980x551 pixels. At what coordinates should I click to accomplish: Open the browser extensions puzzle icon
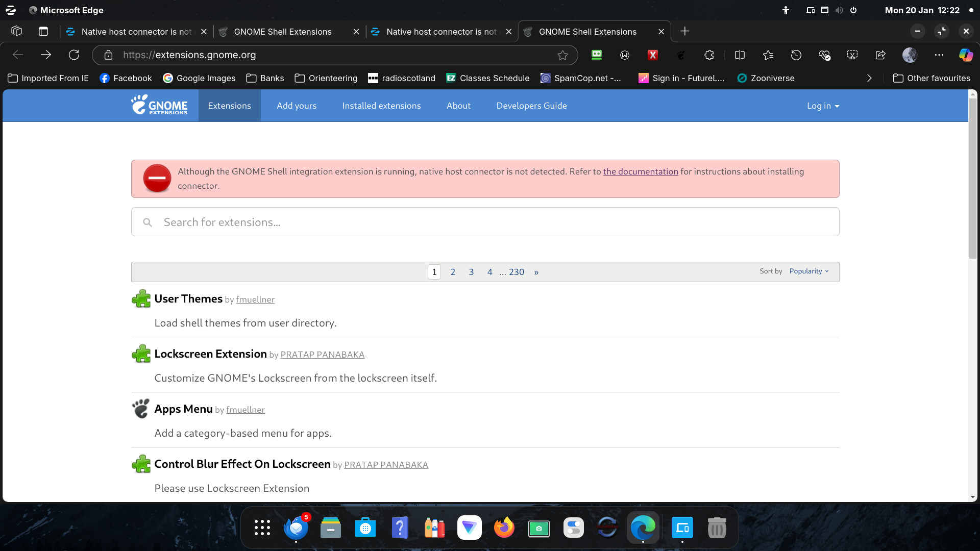click(709, 55)
